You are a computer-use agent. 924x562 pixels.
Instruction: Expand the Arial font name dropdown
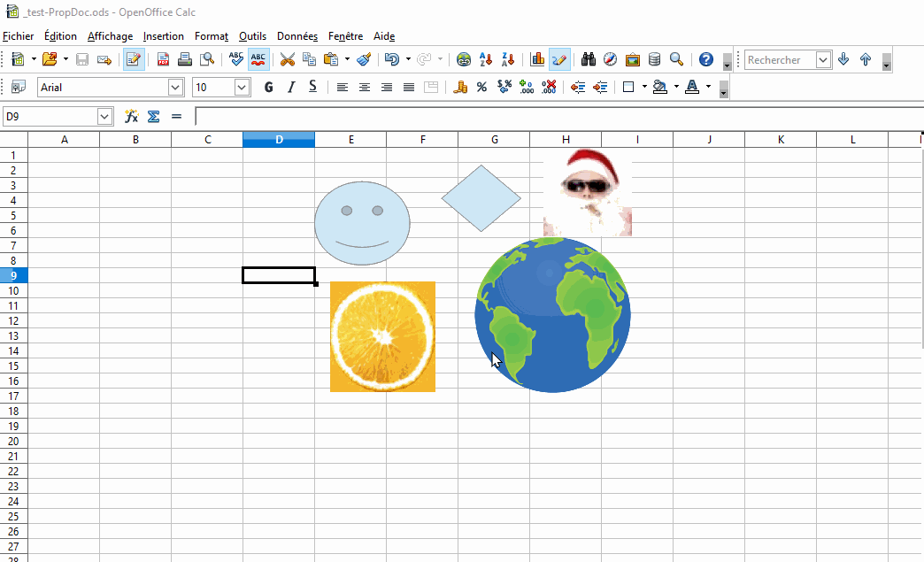point(175,88)
